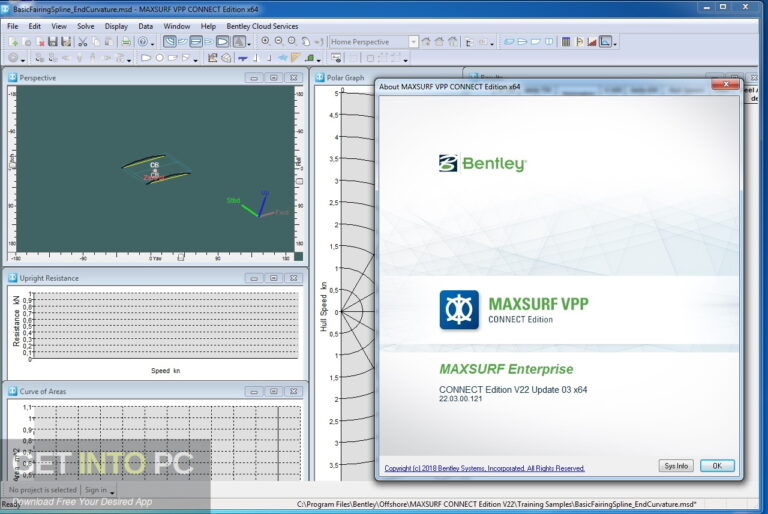Click the Pan hand tool icon
Screen dimensions: 768x514
[x=306, y=42]
